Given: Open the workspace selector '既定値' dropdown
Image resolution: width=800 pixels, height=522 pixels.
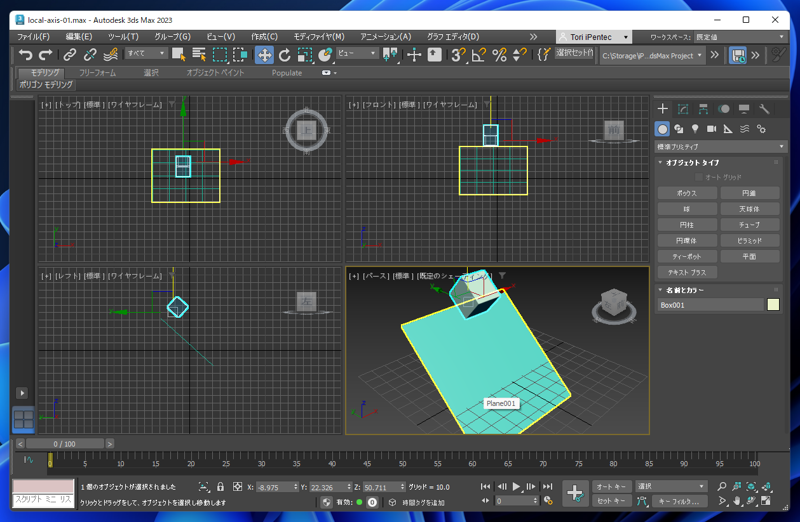Looking at the screenshot, I should 740,37.
